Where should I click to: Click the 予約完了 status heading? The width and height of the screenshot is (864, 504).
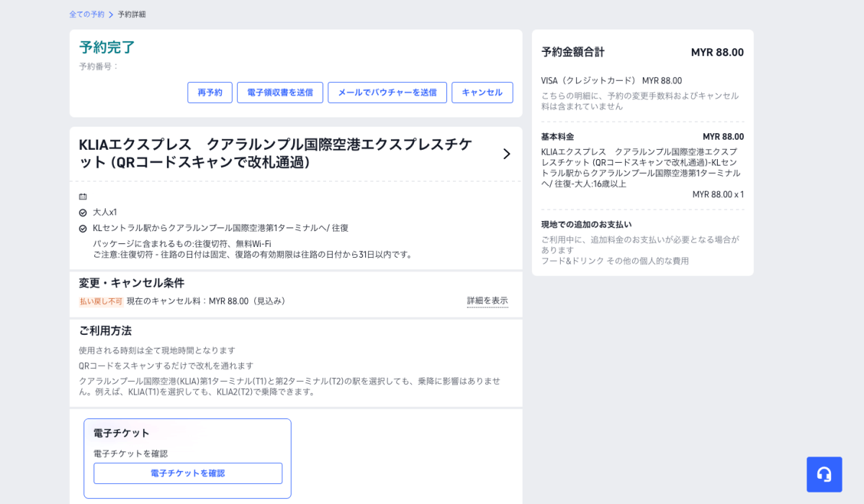click(107, 48)
